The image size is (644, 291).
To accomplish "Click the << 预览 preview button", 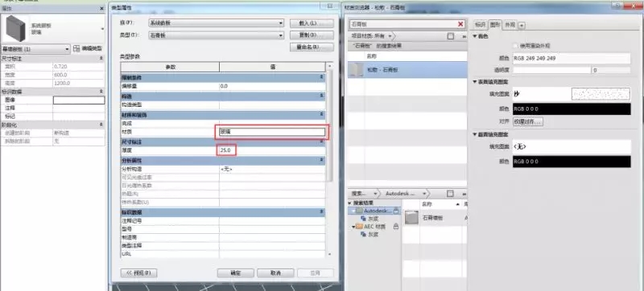I will (138, 273).
